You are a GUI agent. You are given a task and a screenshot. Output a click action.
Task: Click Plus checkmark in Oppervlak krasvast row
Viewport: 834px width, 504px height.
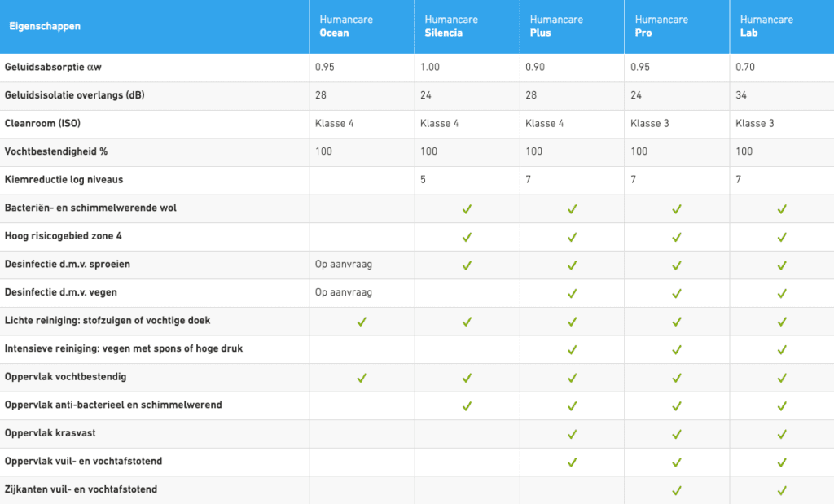pos(573,434)
